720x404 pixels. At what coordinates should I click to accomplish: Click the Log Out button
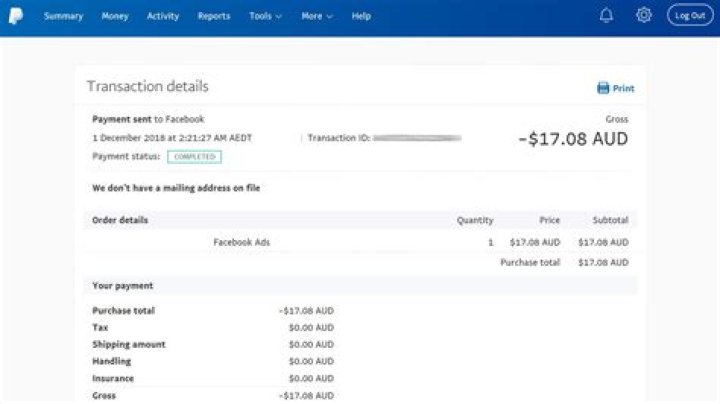(690, 16)
